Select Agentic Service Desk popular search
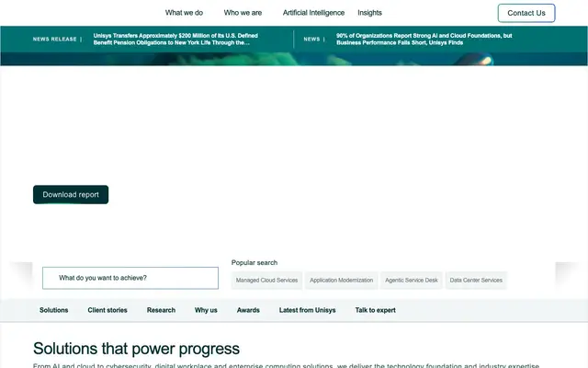The height and width of the screenshot is (368, 588). (412, 280)
